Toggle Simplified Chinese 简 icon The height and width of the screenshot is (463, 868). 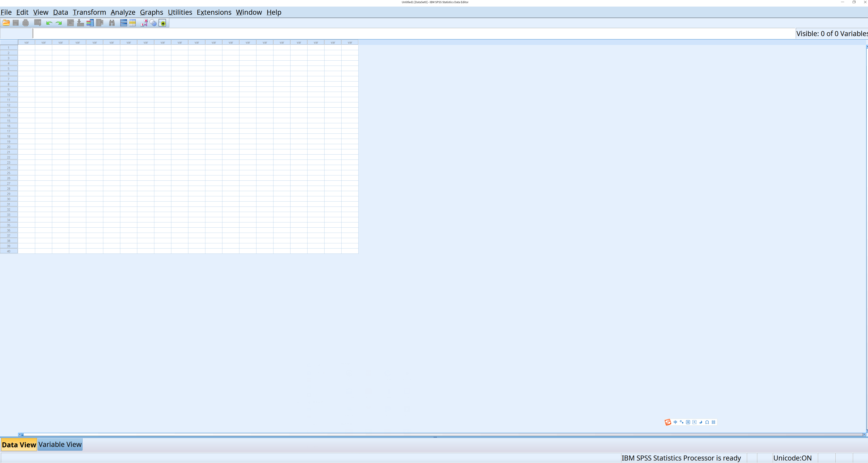688,422
